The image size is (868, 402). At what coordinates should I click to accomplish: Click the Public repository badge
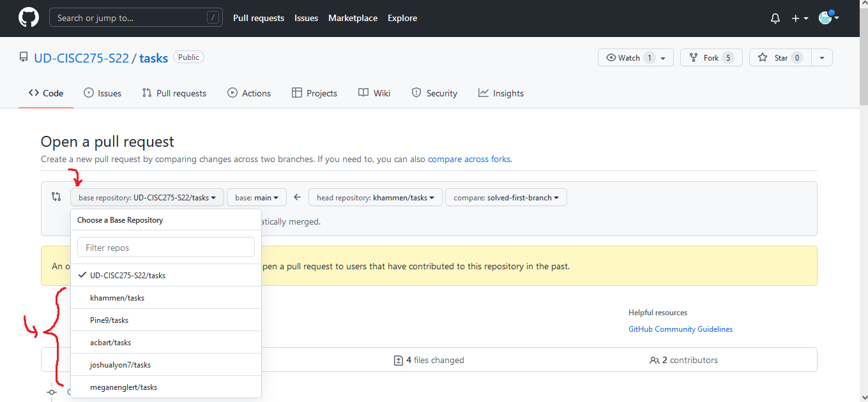pyautogui.click(x=188, y=57)
